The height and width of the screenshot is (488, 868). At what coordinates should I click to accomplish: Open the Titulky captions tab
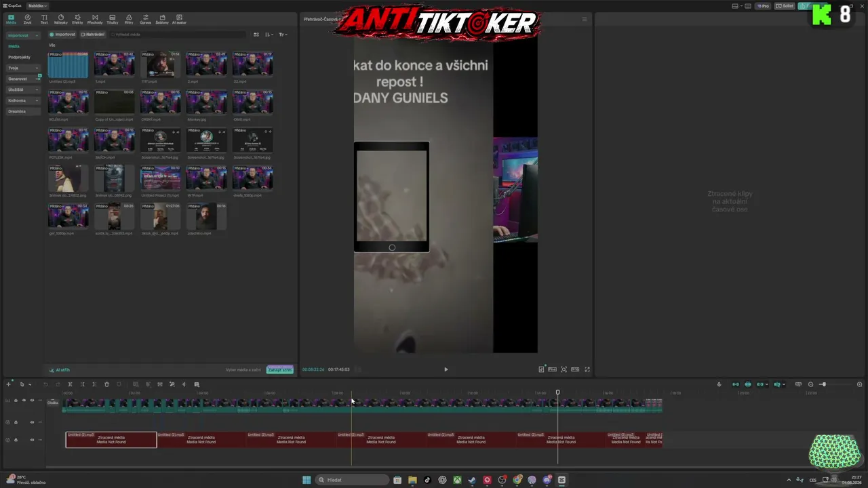point(113,20)
